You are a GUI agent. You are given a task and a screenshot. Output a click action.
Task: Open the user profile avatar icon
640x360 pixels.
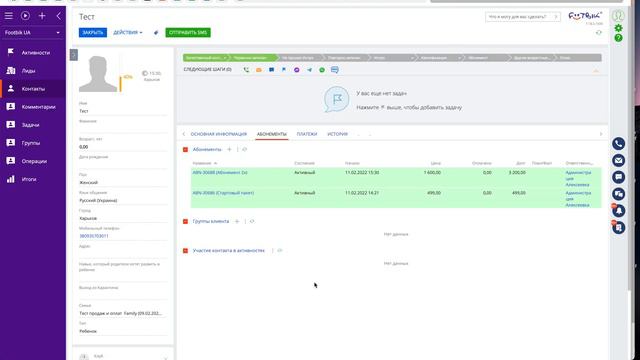point(618,16)
